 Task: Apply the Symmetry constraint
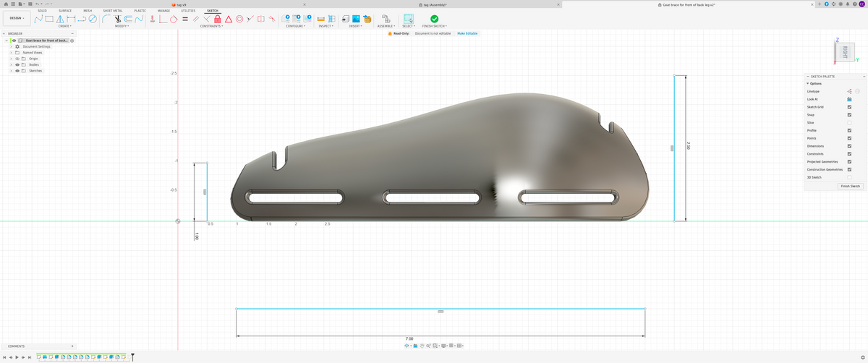point(261,19)
